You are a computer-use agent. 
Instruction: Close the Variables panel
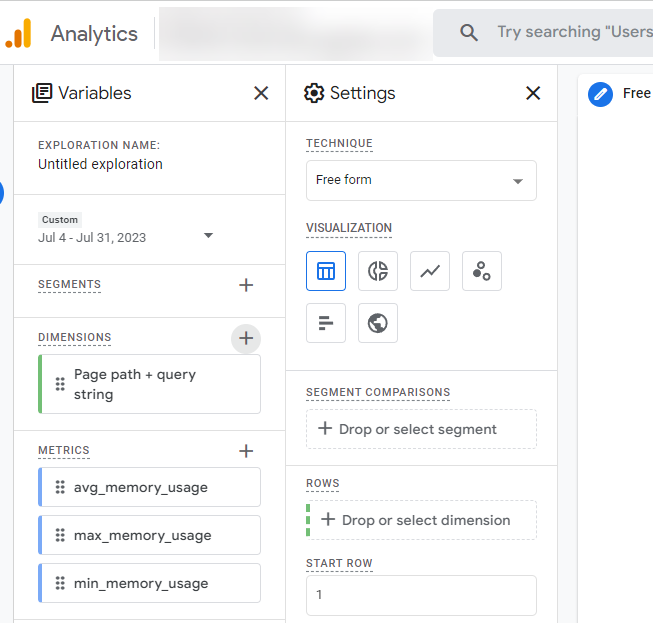261,93
